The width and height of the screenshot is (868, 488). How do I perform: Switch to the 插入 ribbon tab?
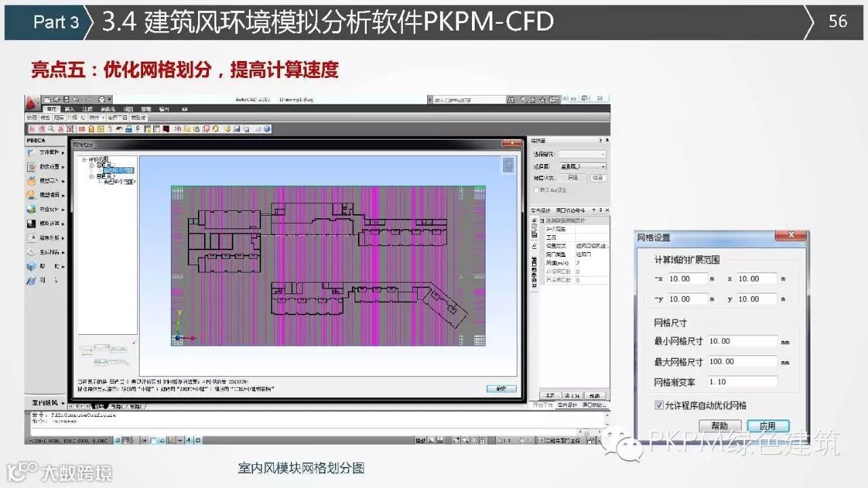[x=70, y=109]
